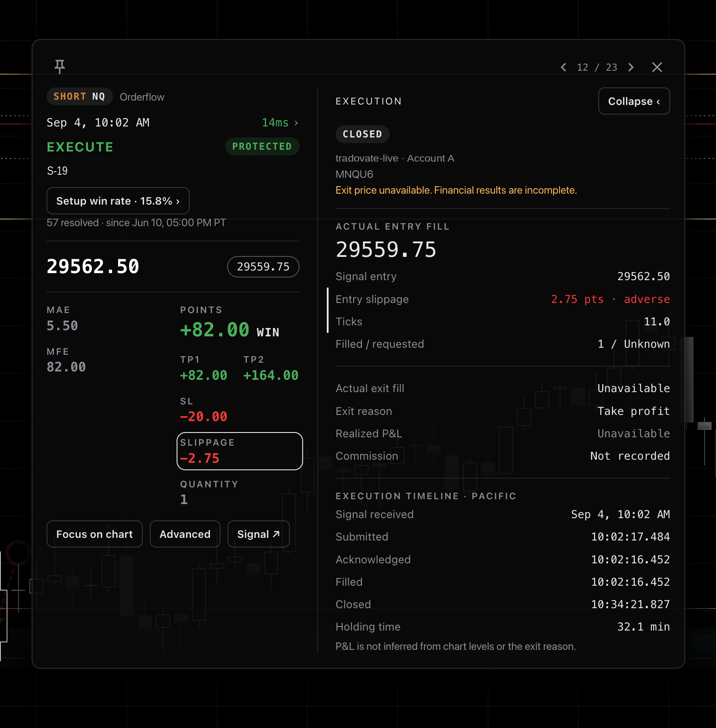Open Setup win rate 15.8% details
The width and height of the screenshot is (716, 728).
[x=118, y=201]
